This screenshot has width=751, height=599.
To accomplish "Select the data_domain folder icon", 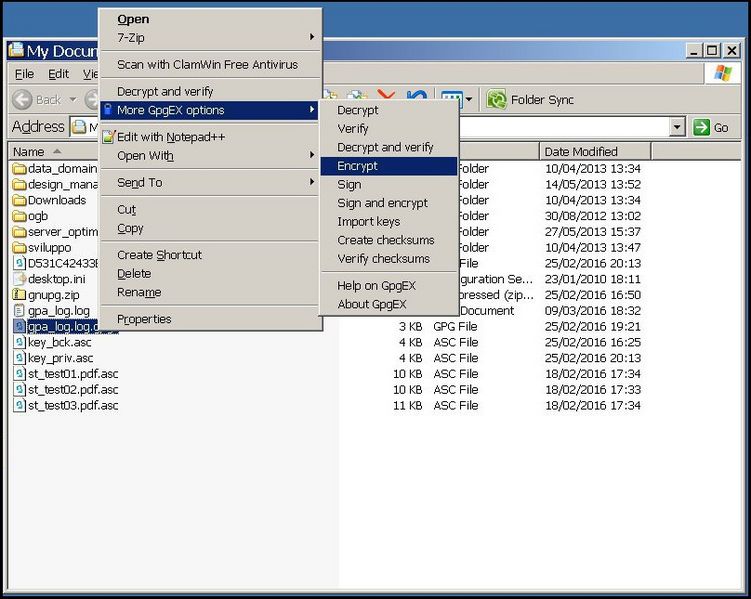I will point(19,169).
